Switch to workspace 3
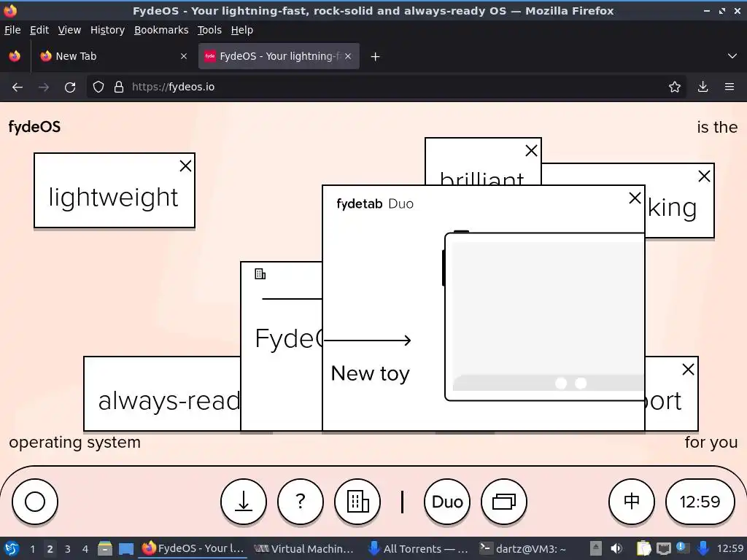The width and height of the screenshot is (747, 560). coord(68,549)
